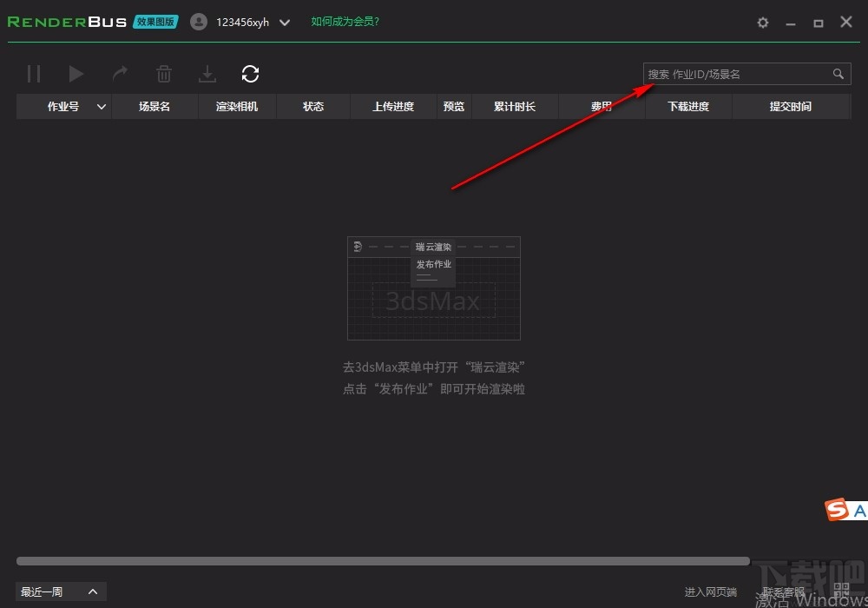Screen dimensions: 868x608
Task: Click the 进入网页端 link
Action: [x=710, y=592]
